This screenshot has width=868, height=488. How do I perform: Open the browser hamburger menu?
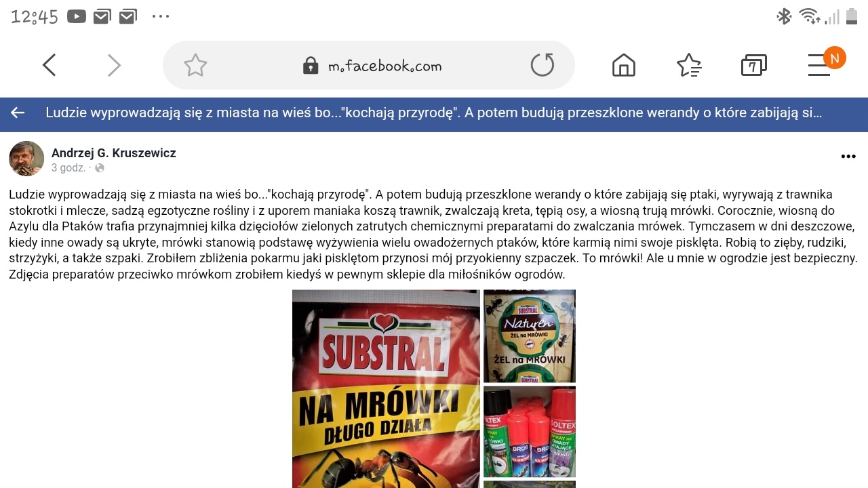point(819,65)
